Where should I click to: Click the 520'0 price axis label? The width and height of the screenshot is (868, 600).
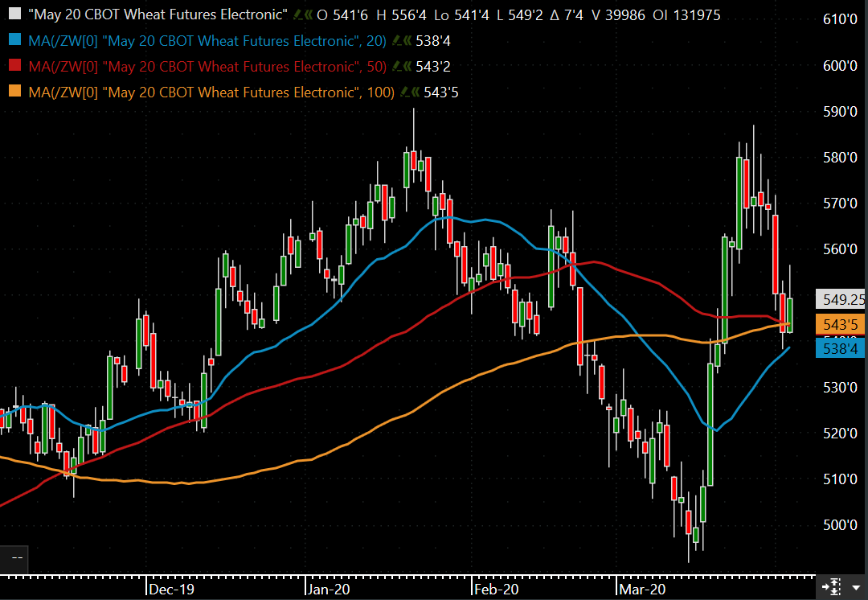click(x=841, y=433)
